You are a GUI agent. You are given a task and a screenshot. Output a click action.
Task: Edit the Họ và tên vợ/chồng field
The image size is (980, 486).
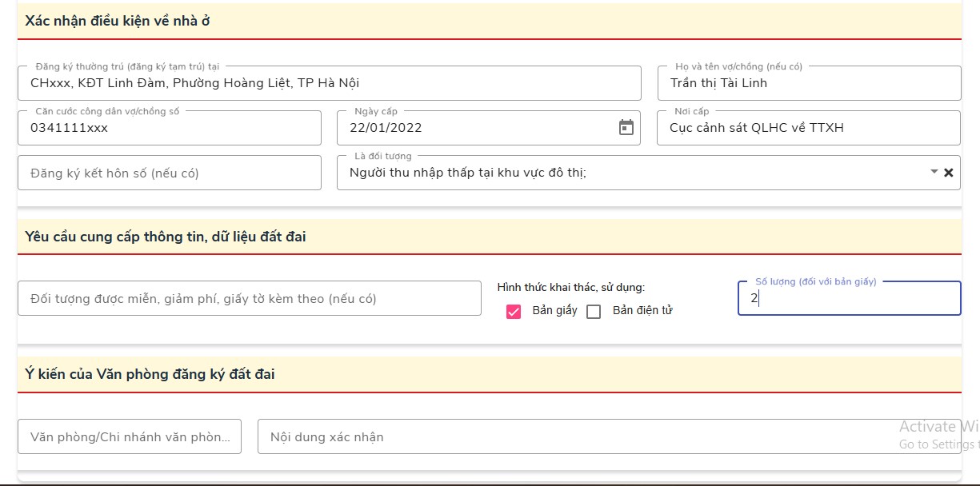coord(808,83)
